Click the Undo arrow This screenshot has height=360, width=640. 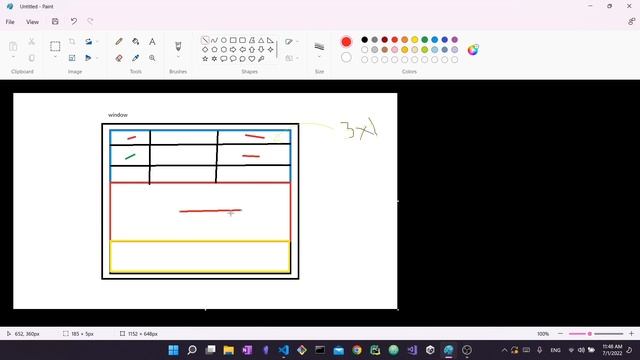73,22
